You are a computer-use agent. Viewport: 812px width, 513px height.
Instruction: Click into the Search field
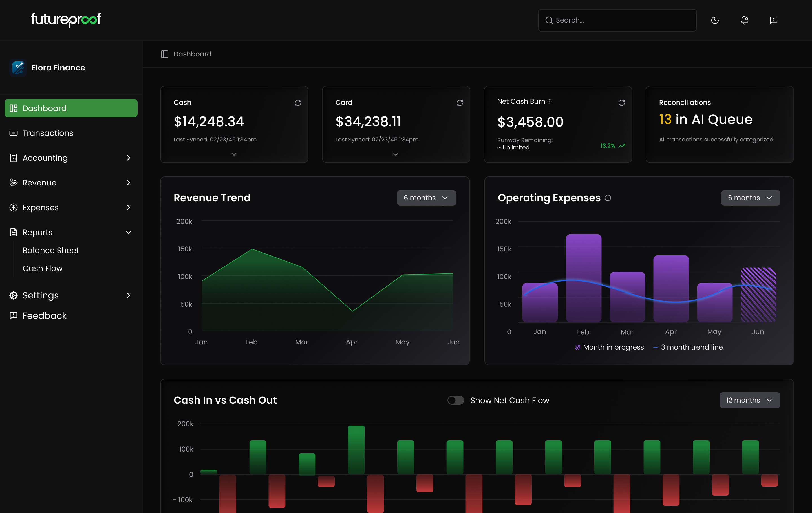point(621,20)
